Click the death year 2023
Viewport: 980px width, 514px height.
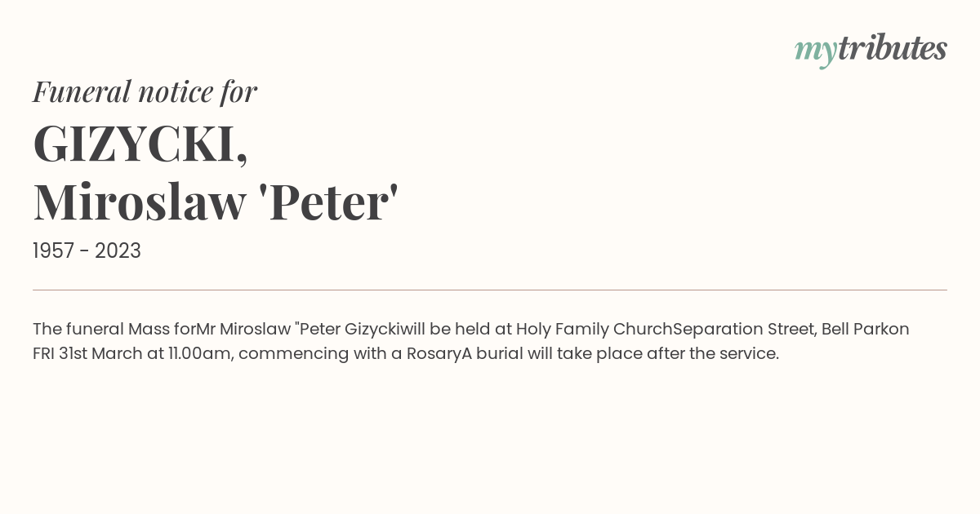coord(118,251)
